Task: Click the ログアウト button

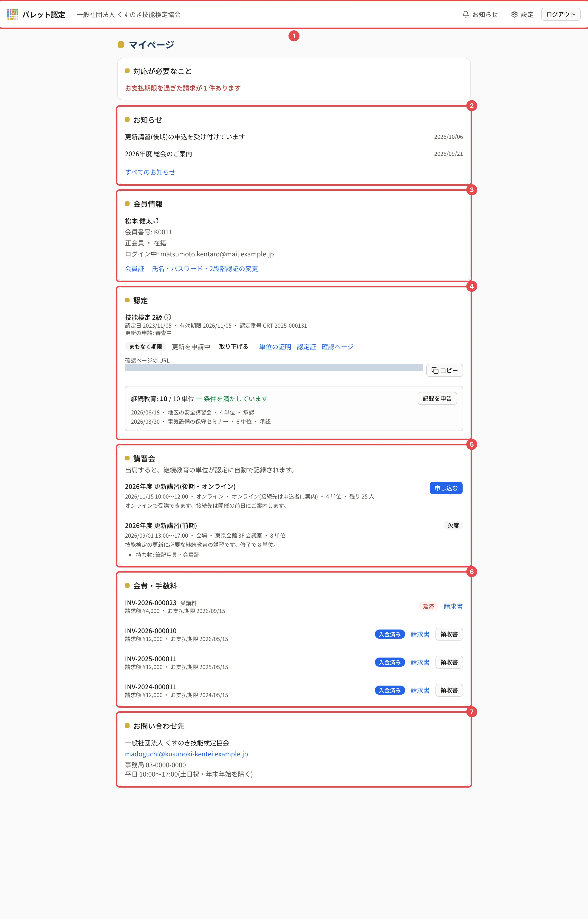Action: click(560, 14)
